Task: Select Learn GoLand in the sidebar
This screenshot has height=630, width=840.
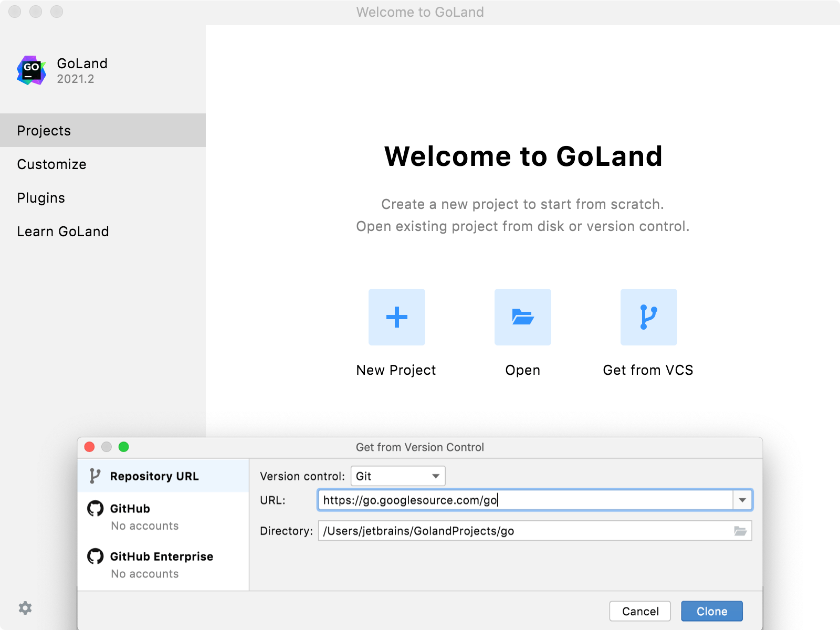Action: tap(63, 231)
